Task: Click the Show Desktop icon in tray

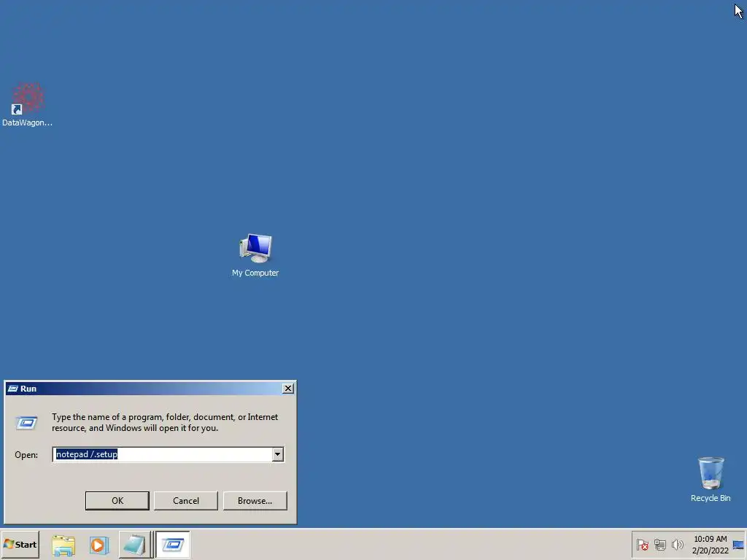Action: [x=738, y=545]
